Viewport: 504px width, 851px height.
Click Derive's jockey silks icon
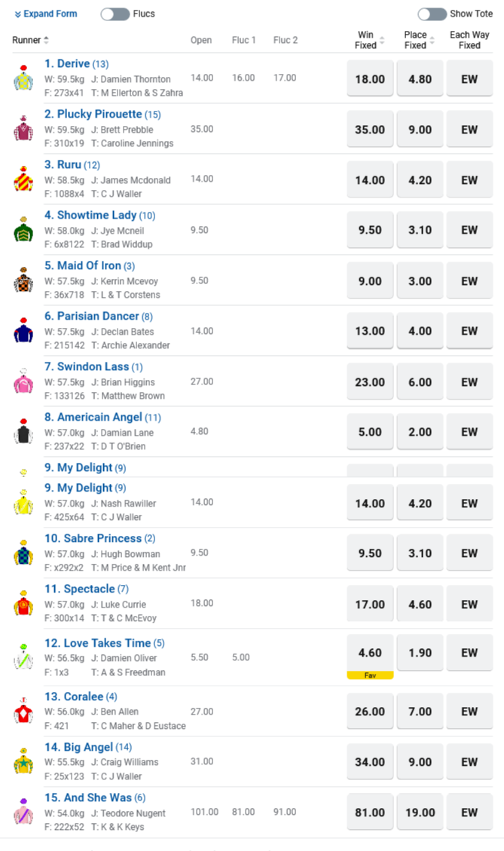point(23,78)
